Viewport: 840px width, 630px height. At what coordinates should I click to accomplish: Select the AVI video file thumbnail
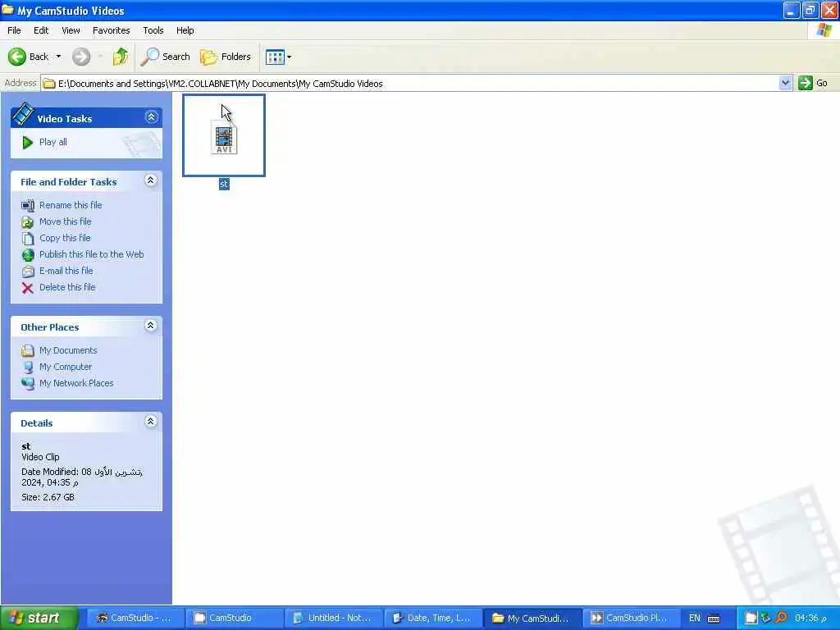[224, 135]
